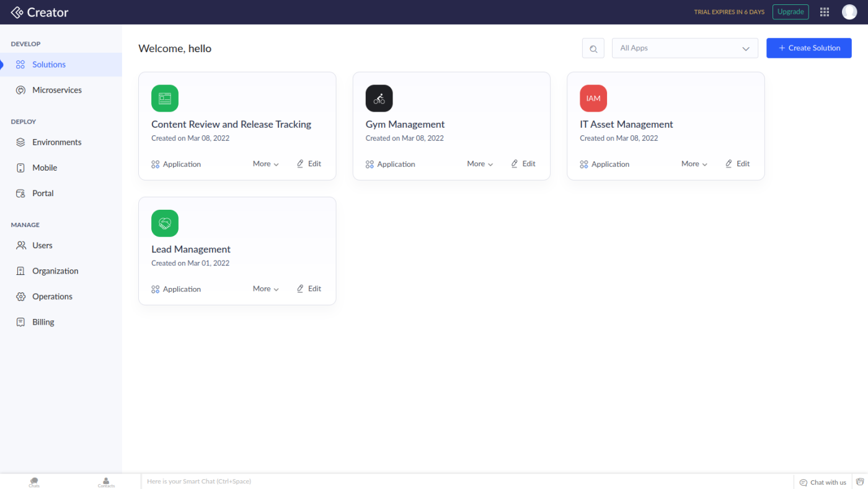Image resolution: width=868 pixels, height=489 pixels.
Task: Open the apps grid launcher icon
Action: click(x=825, y=12)
